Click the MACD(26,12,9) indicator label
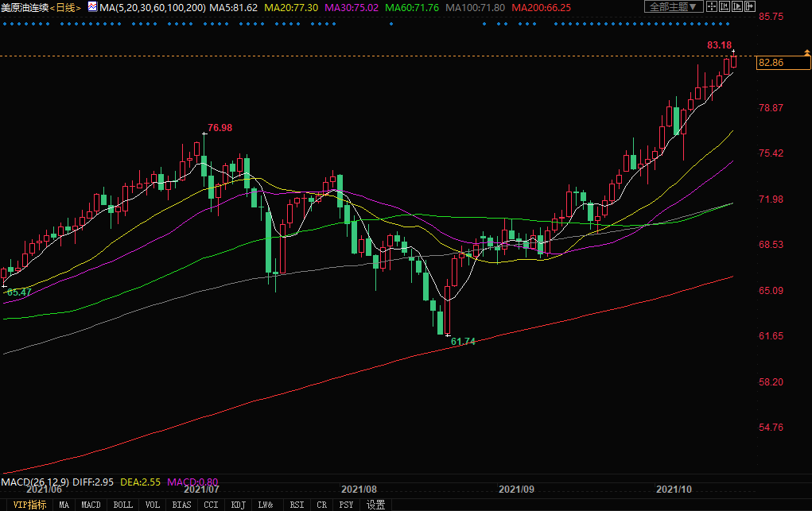Viewport: 812px width, 511px height. 35,482
